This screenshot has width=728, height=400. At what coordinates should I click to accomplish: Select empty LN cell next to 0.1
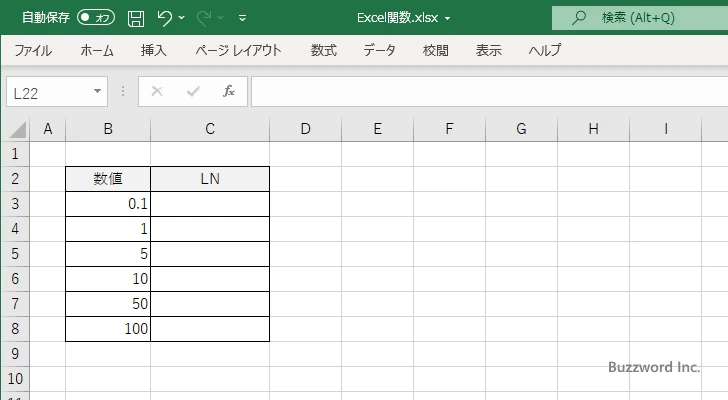(x=210, y=204)
